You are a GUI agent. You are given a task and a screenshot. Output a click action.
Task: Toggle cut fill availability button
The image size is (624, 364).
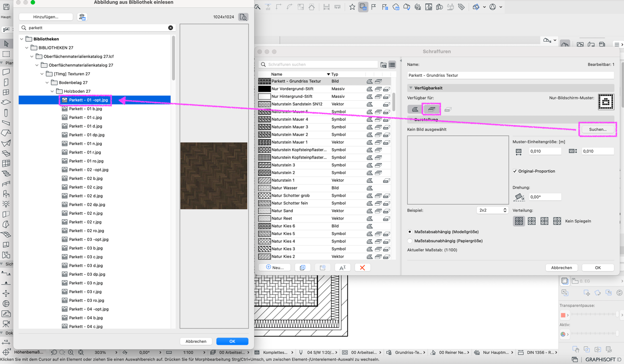[448, 110]
